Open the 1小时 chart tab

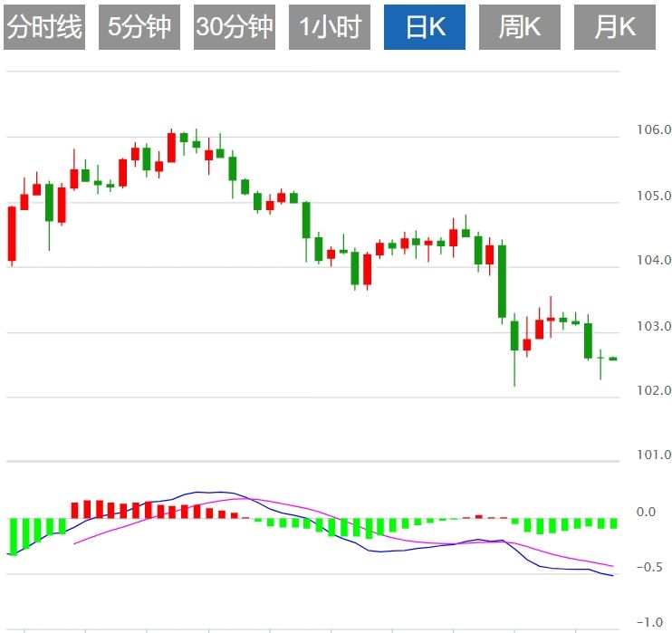pyautogui.click(x=330, y=27)
